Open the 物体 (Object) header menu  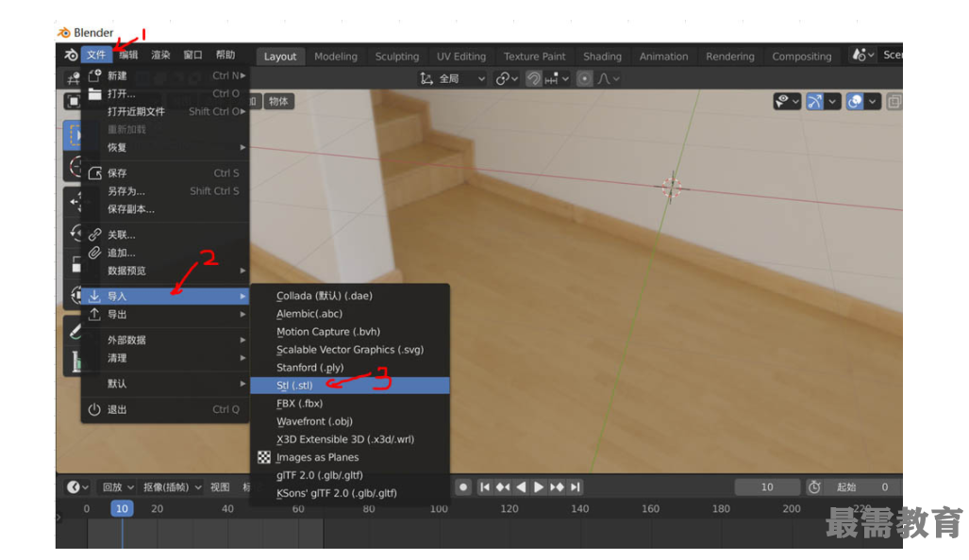point(278,101)
